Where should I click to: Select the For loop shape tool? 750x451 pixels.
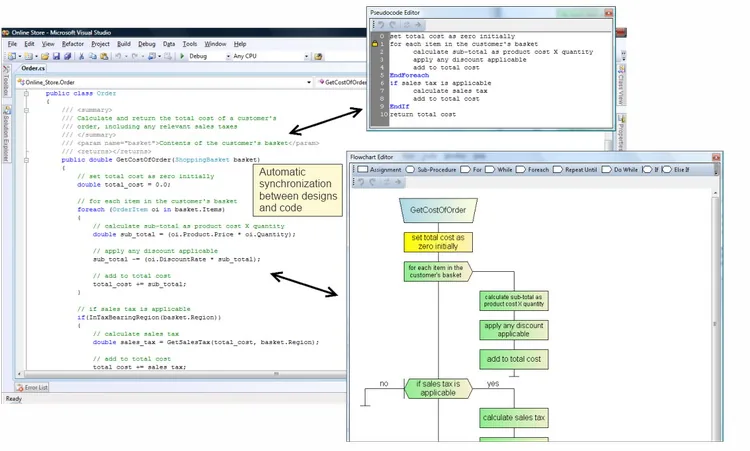pos(471,170)
